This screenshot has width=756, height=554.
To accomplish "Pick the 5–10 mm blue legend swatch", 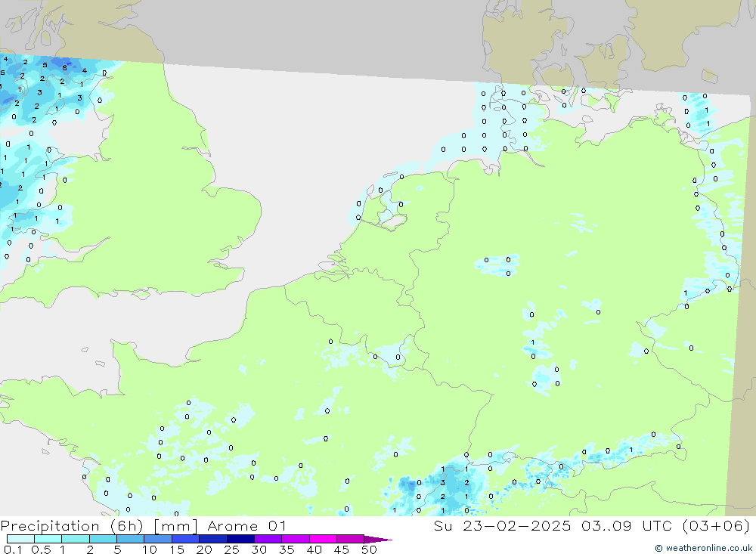I will pos(131,539).
